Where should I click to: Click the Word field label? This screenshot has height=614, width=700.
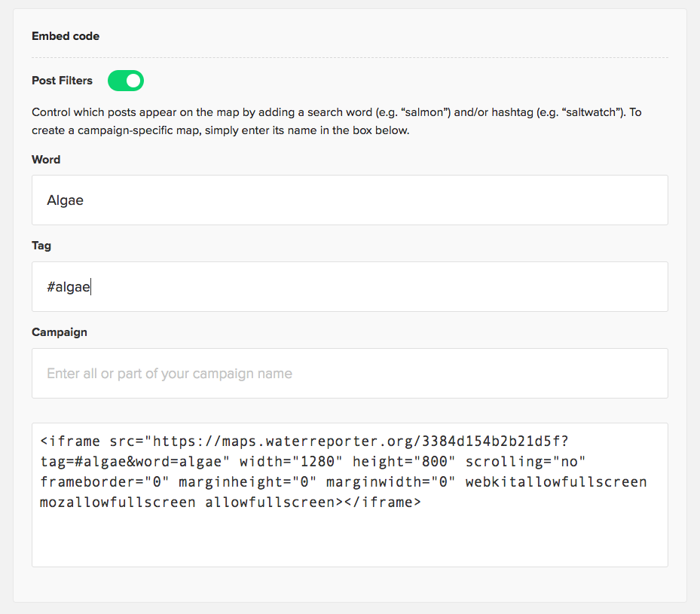[x=46, y=160]
